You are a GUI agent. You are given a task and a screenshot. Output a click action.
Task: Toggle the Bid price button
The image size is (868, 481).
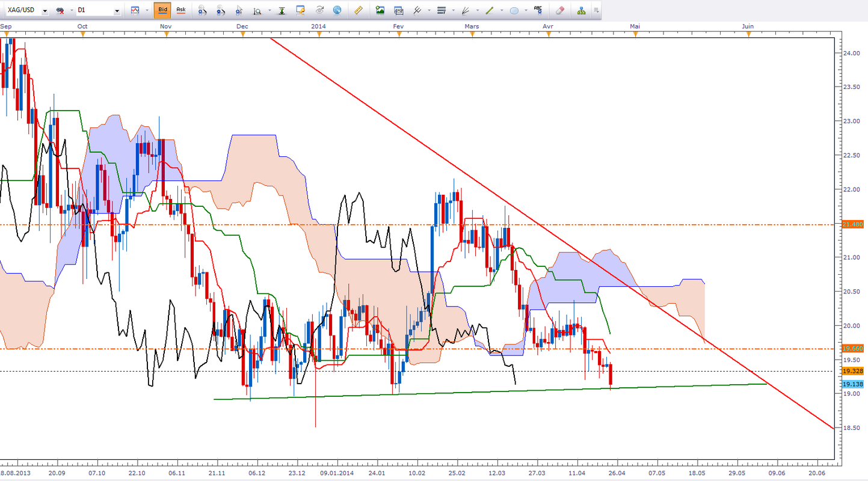click(x=162, y=10)
